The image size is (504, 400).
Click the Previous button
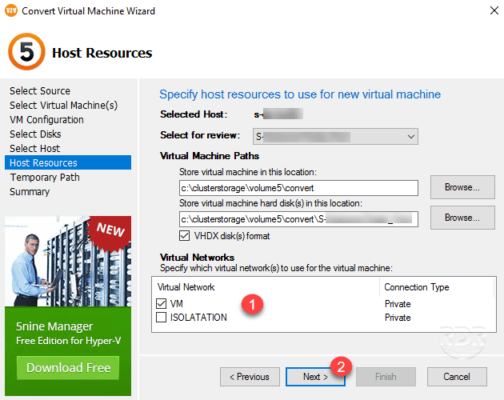[250, 377]
